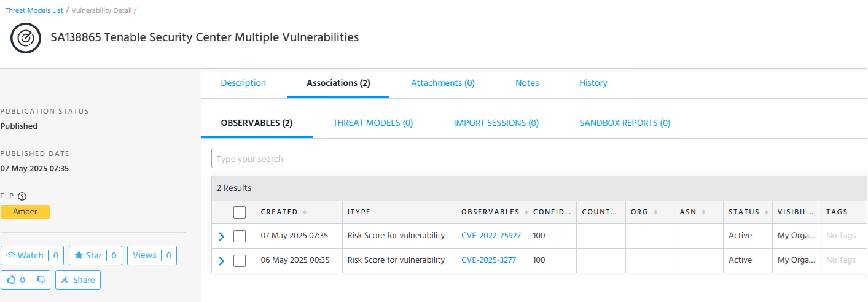Open the History tab
The height and width of the screenshot is (302, 868).
pos(593,83)
